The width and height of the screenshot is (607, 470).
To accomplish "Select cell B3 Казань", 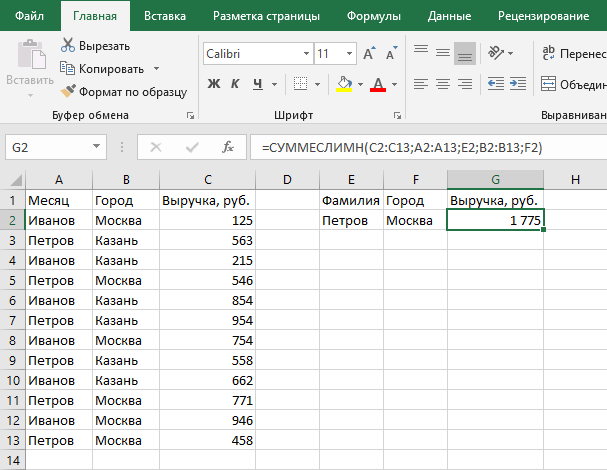I will coord(126,240).
